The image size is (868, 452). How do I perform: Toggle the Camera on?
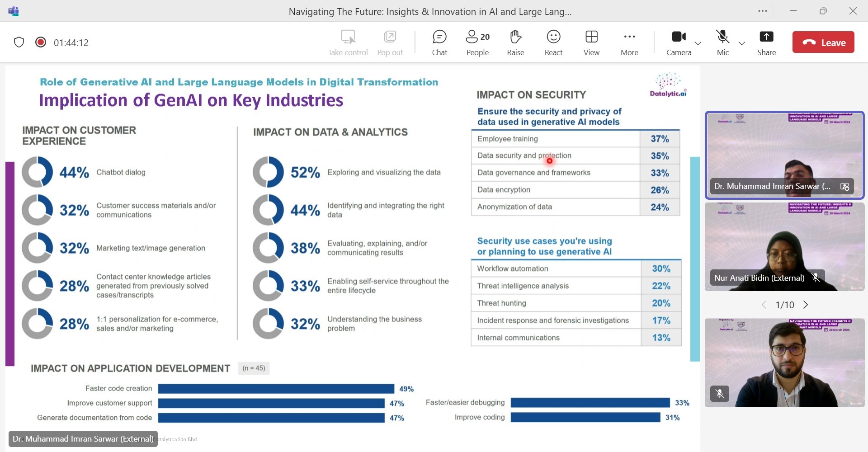click(x=679, y=43)
